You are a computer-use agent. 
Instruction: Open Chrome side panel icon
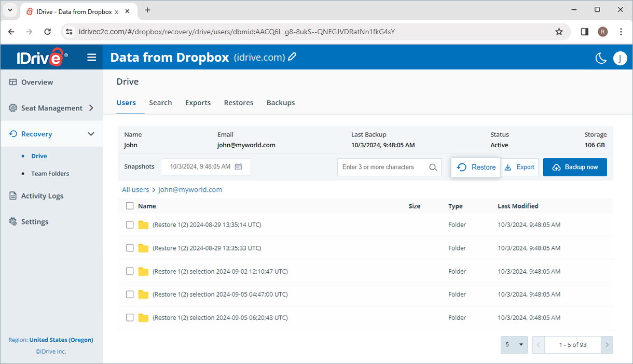pyautogui.click(x=584, y=32)
